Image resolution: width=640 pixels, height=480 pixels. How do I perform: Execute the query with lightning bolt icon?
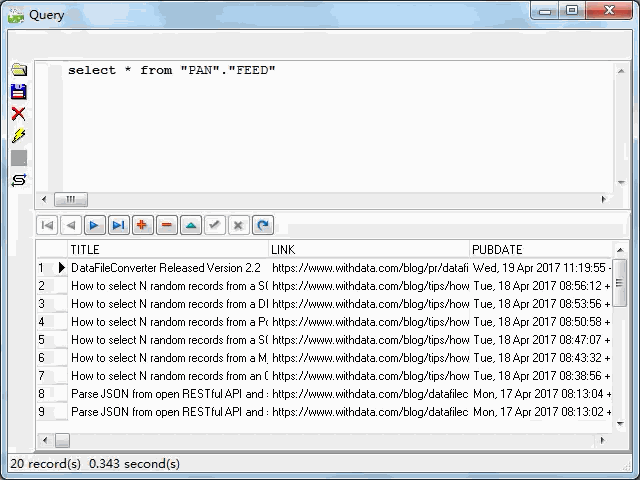18,136
